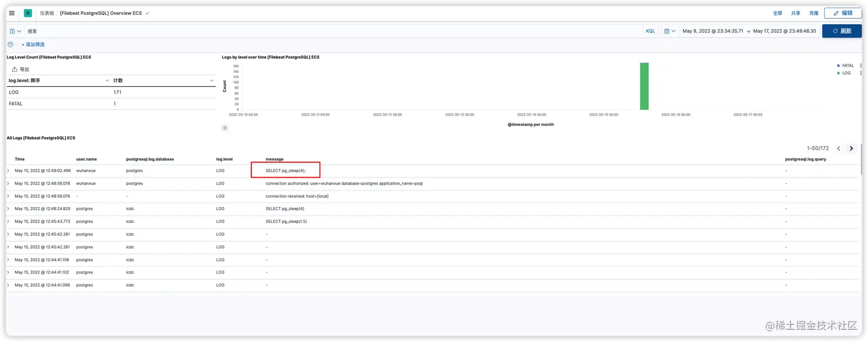Click the checkmark beside the dashboard title
The image size is (868, 342).
pyautogui.click(x=148, y=13)
